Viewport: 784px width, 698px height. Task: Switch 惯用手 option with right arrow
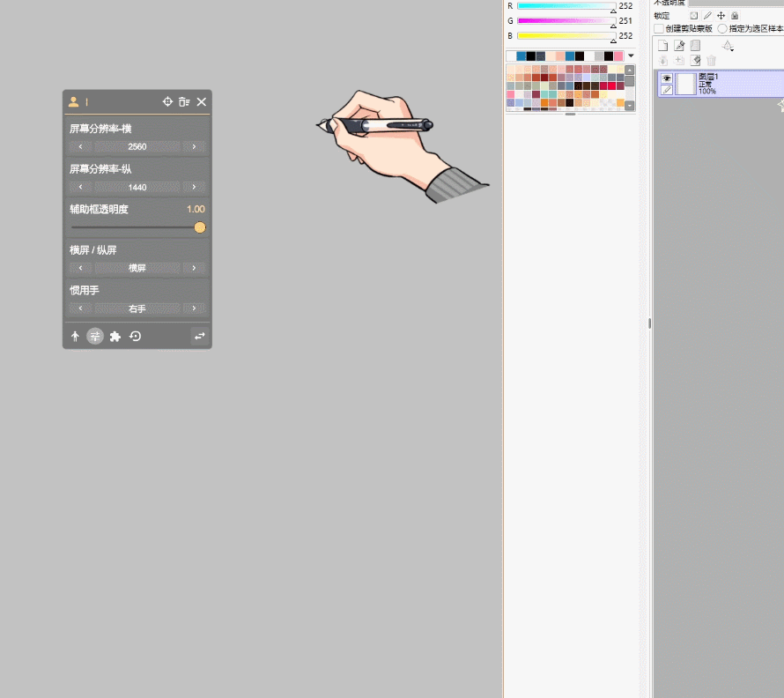194,308
